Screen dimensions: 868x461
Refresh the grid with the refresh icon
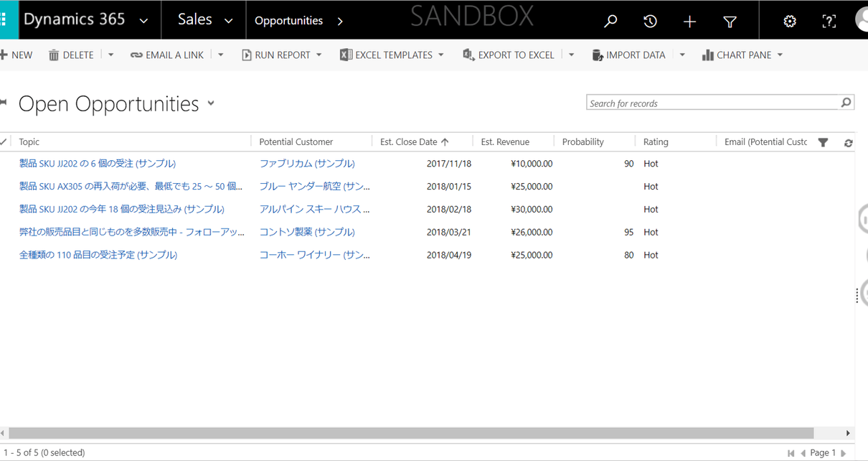click(848, 141)
